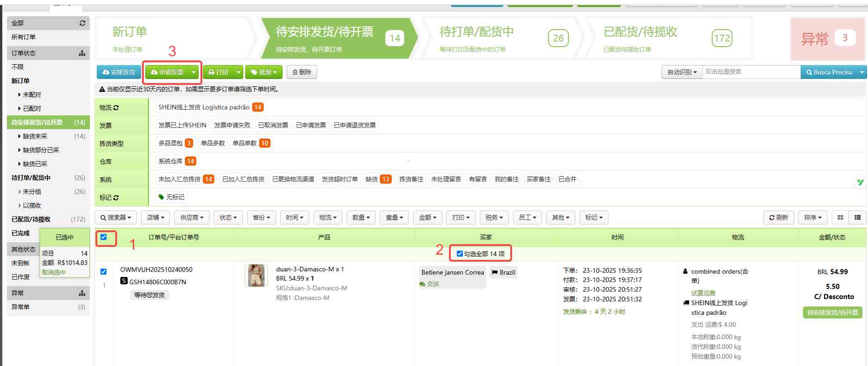Click the hierarchy icon beside 订单状态
868x366 pixels.
(x=82, y=53)
